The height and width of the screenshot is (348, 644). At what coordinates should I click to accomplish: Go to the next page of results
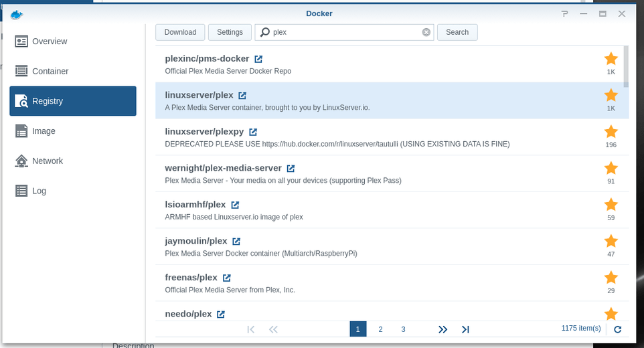[x=442, y=329]
